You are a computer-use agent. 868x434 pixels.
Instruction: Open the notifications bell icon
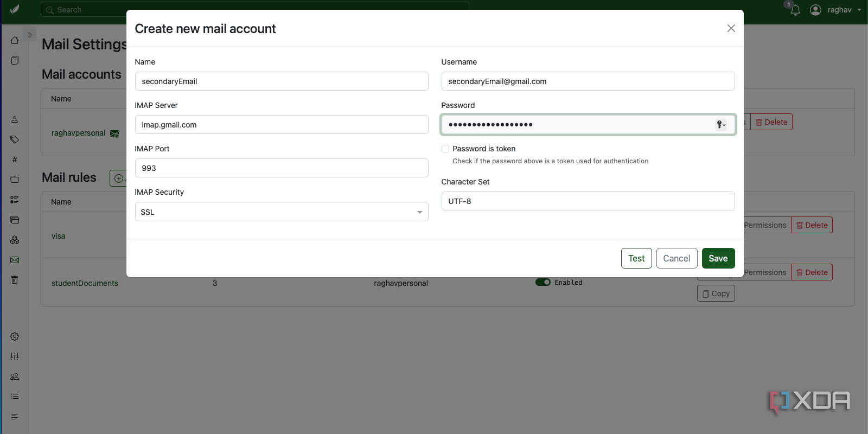795,10
